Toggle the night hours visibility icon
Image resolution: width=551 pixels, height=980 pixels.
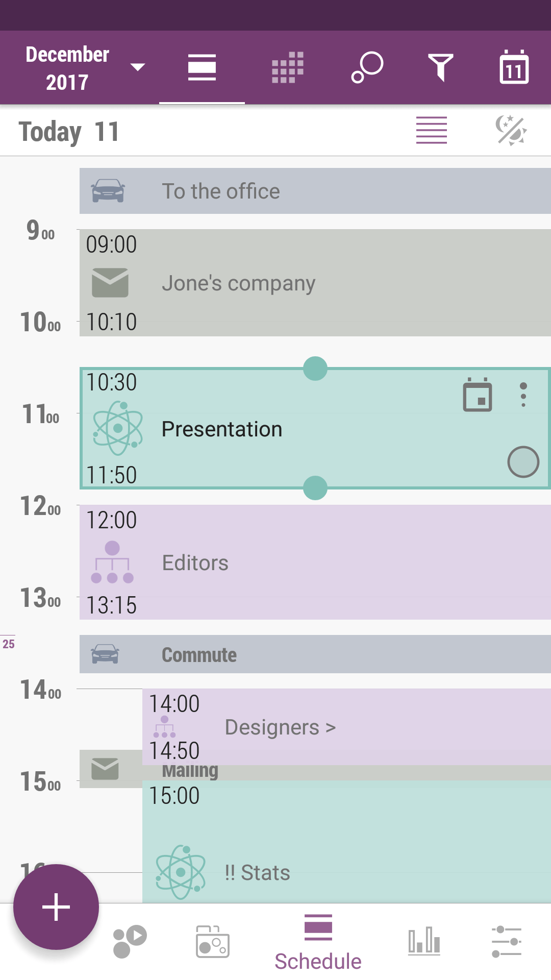pyautogui.click(x=511, y=131)
